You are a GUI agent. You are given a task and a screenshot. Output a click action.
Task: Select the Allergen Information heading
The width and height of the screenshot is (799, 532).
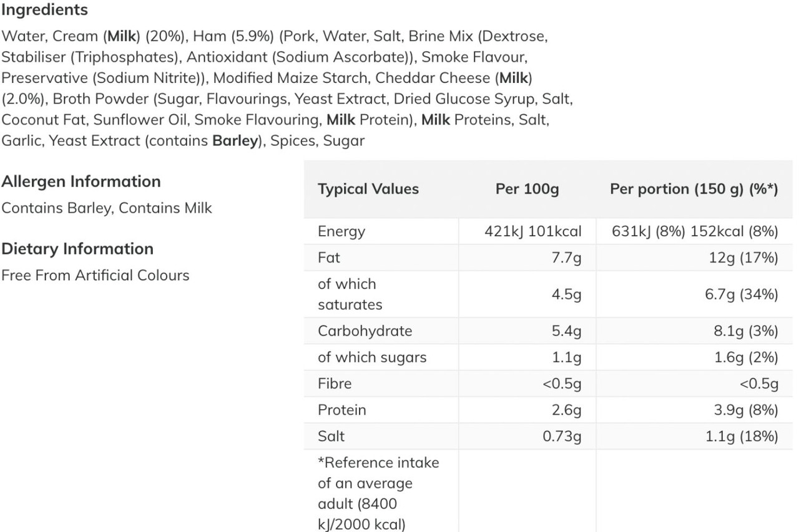tap(81, 181)
